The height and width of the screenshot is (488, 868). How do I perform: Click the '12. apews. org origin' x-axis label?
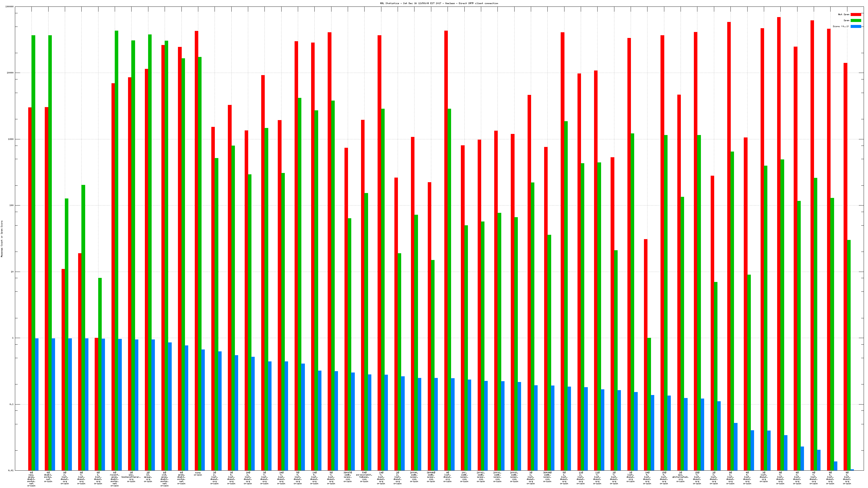pos(148,477)
